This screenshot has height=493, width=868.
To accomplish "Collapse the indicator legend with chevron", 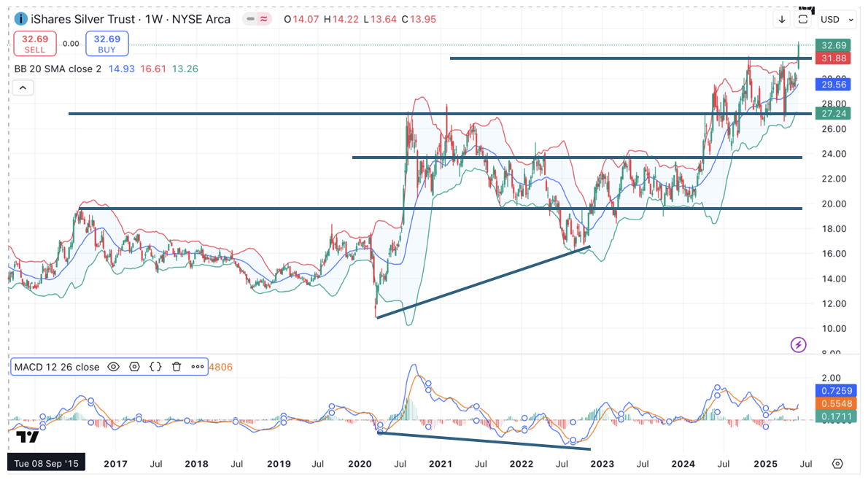I will coord(23,88).
